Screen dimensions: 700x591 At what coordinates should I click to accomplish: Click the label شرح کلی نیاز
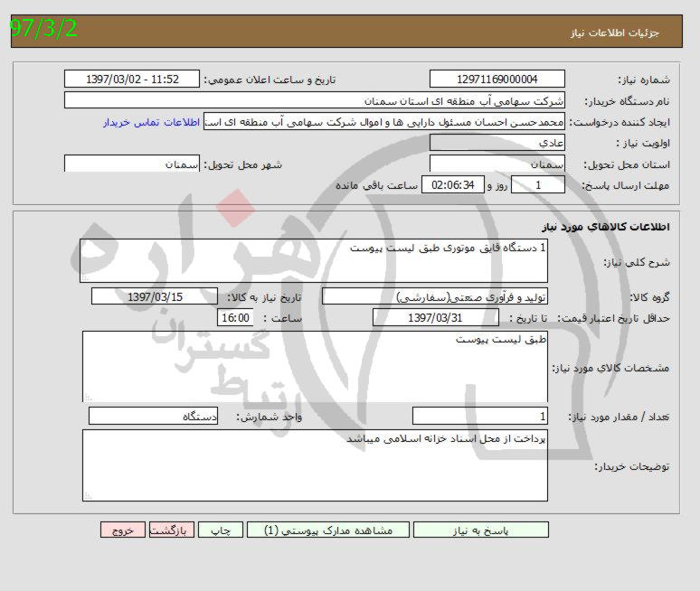coord(637,262)
